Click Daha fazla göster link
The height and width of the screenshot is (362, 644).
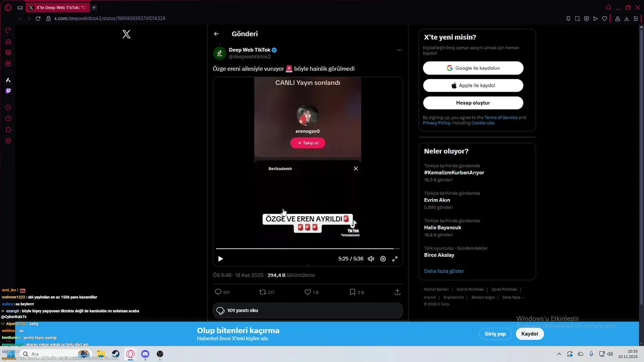[x=444, y=271]
